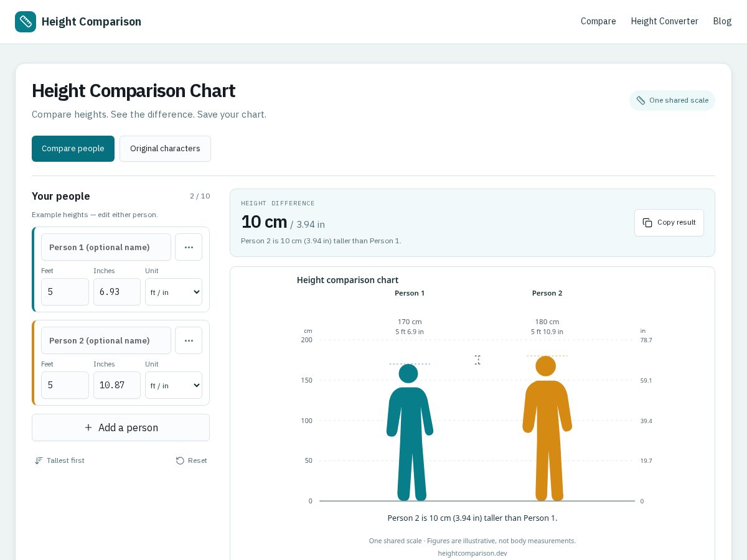Click Person 2 Inches input showing 10.87
Screen dimensions: 747x560
pyautogui.click(x=117, y=385)
